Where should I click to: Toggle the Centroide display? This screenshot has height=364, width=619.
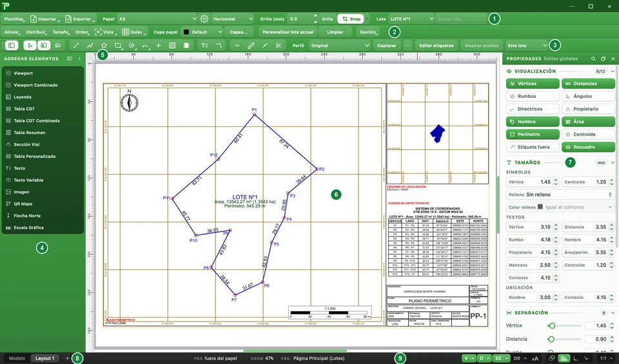(x=588, y=135)
